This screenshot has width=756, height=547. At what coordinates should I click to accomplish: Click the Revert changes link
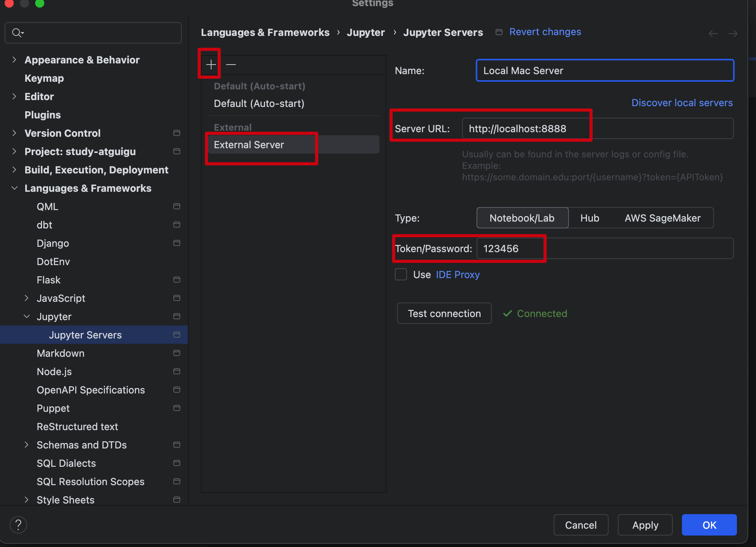(545, 32)
